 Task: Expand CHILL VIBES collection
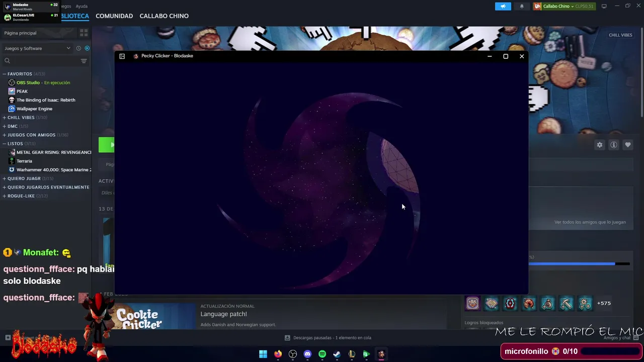click(5, 118)
